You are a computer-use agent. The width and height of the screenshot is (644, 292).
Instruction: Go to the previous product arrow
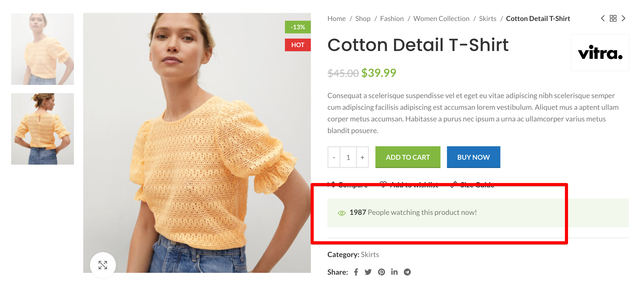tap(603, 18)
